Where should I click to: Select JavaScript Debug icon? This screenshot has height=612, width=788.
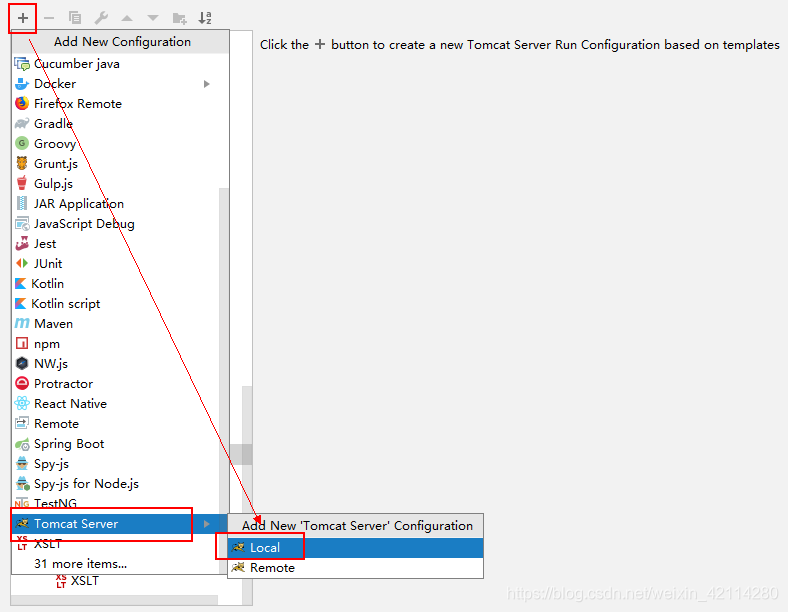tap(22, 224)
